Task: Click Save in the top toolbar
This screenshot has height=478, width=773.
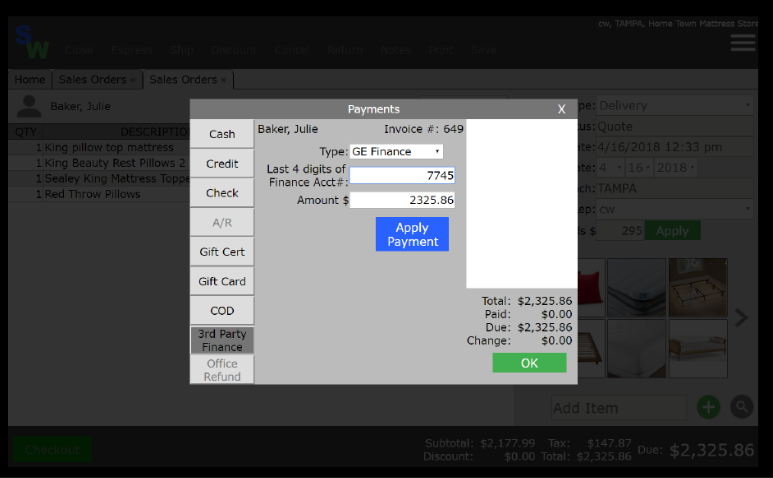Action: (484, 50)
